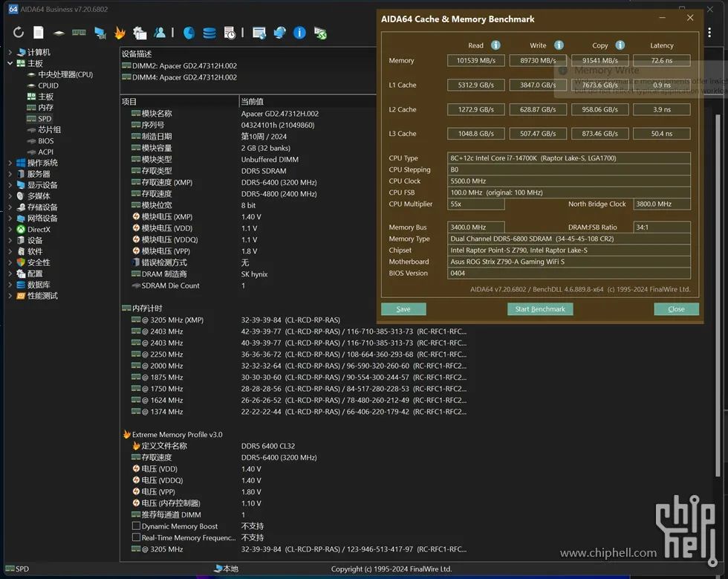Select SPD in the tree
This screenshot has height=579, width=728.
pyautogui.click(x=45, y=118)
